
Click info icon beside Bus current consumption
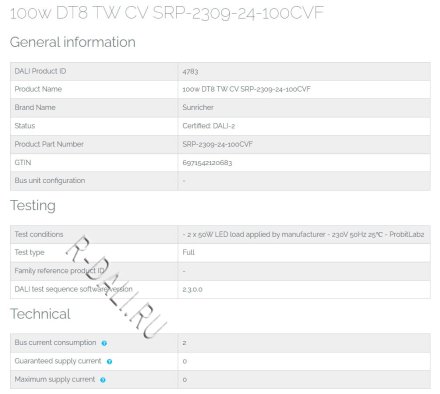(x=104, y=343)
